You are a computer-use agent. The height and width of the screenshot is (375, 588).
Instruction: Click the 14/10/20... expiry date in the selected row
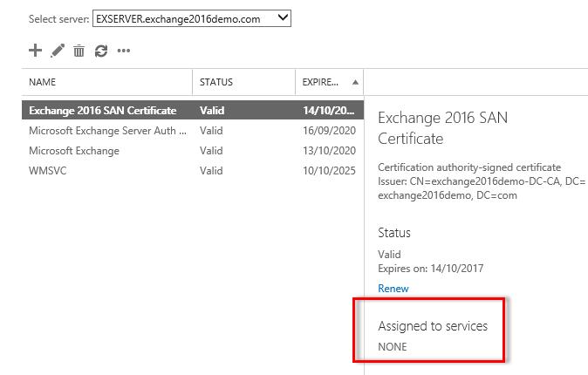click(329, 110)
